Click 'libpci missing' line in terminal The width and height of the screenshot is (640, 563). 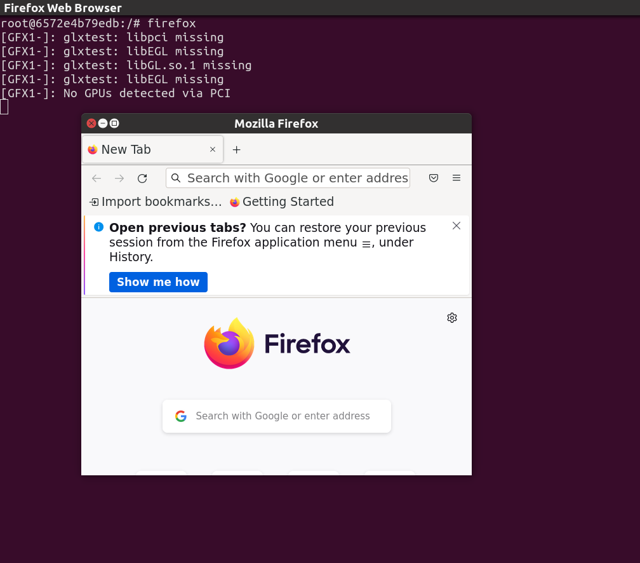[112, 38]
